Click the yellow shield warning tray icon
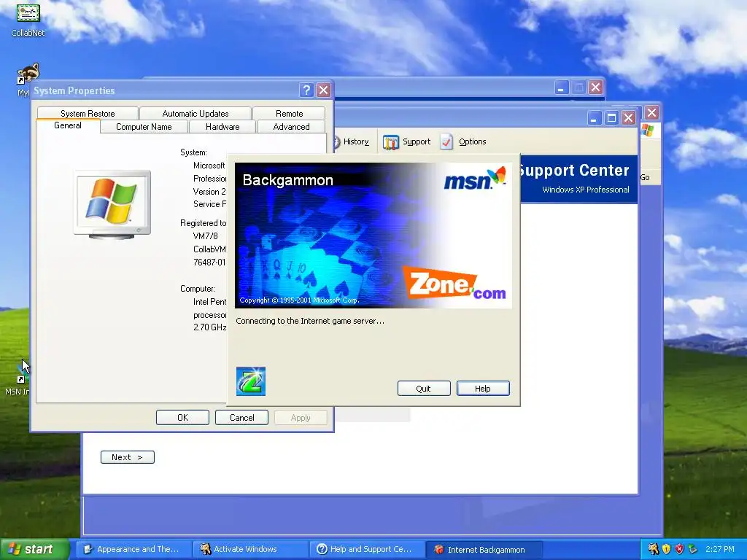This screenshot has height=560, width=747. click(666, 549)
